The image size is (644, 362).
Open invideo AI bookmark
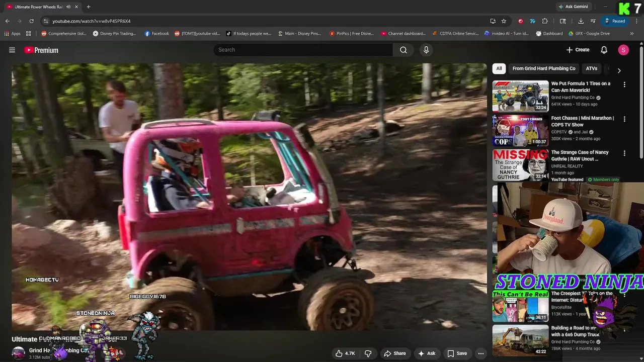(x=507, y=34)
